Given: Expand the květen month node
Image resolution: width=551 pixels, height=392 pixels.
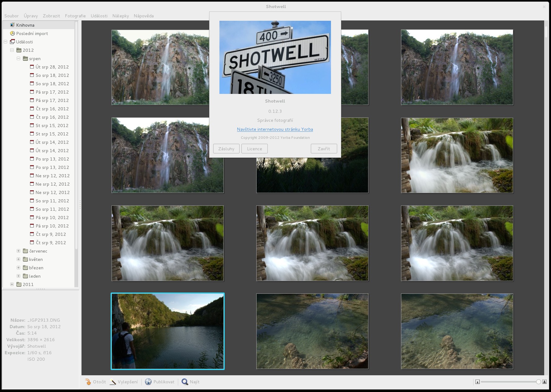Looking at the screenshot, I should tap(19, 259).
